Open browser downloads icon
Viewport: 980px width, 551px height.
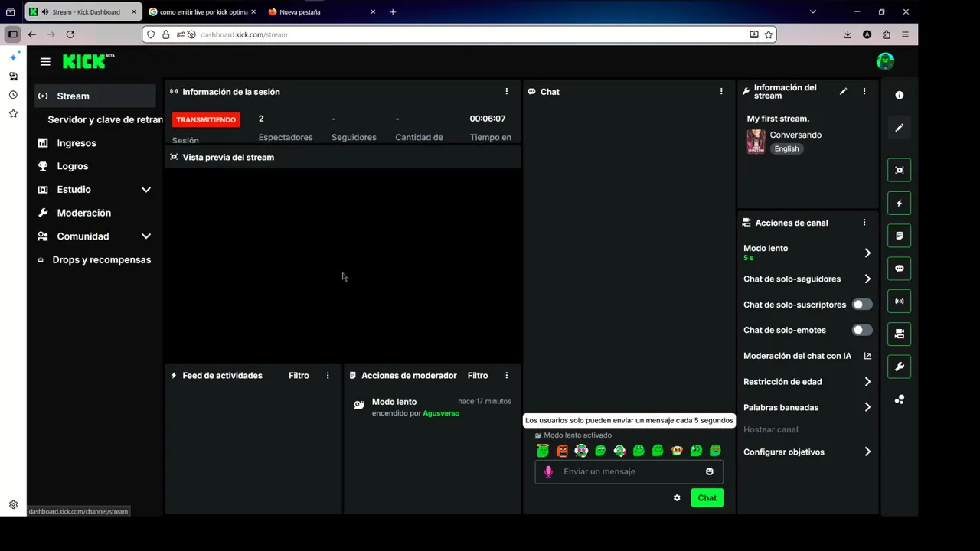848,34
